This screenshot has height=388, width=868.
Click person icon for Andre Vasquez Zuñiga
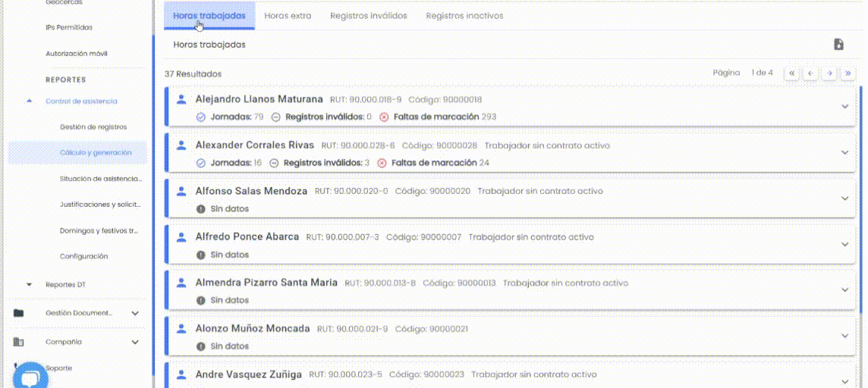pos(181,374)
